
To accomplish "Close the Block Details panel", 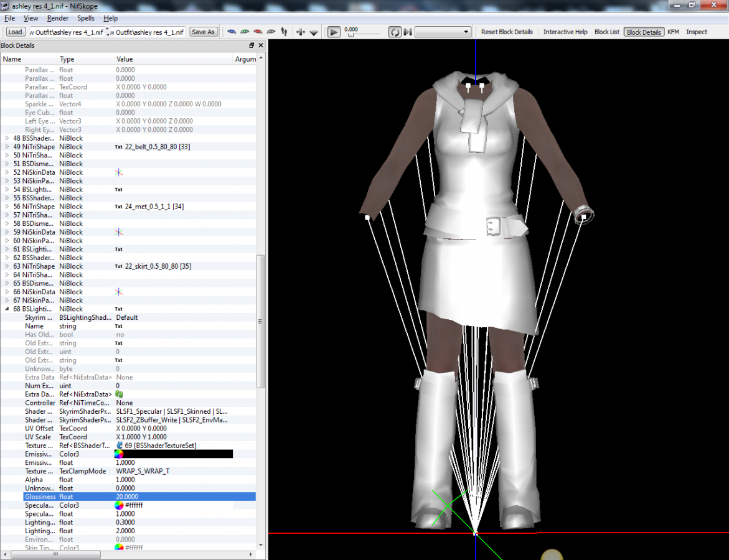I will point(261,45).
